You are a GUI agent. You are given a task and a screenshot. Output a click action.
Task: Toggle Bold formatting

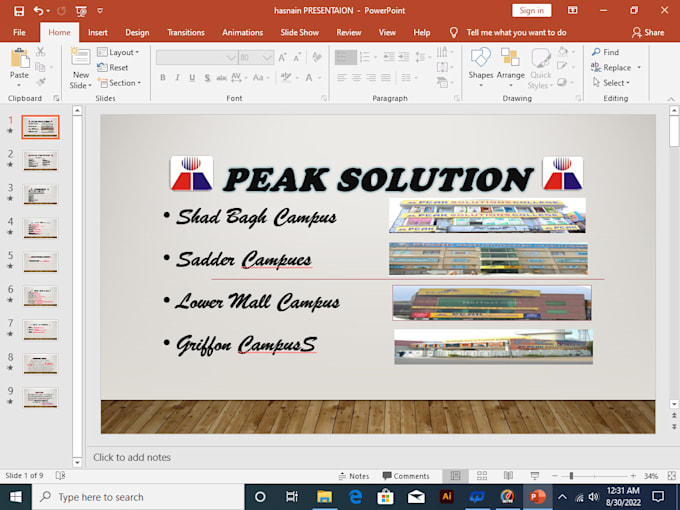tap(163, 78)
